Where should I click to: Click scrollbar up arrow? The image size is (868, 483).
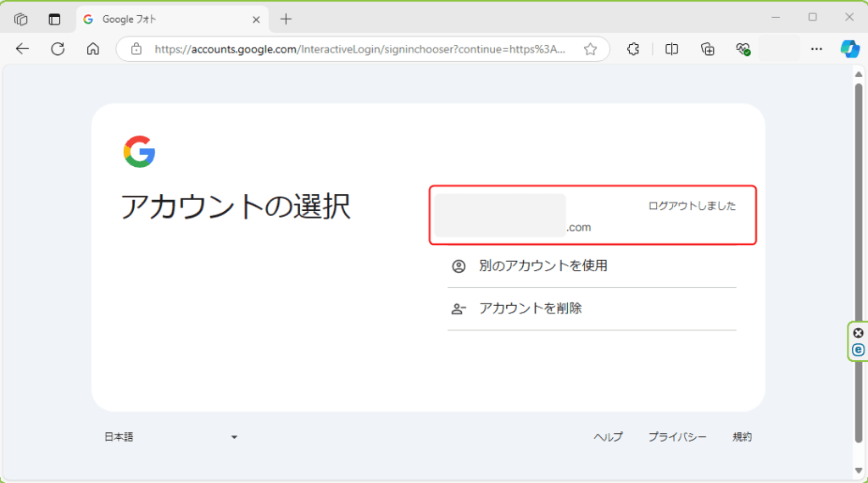859,74
